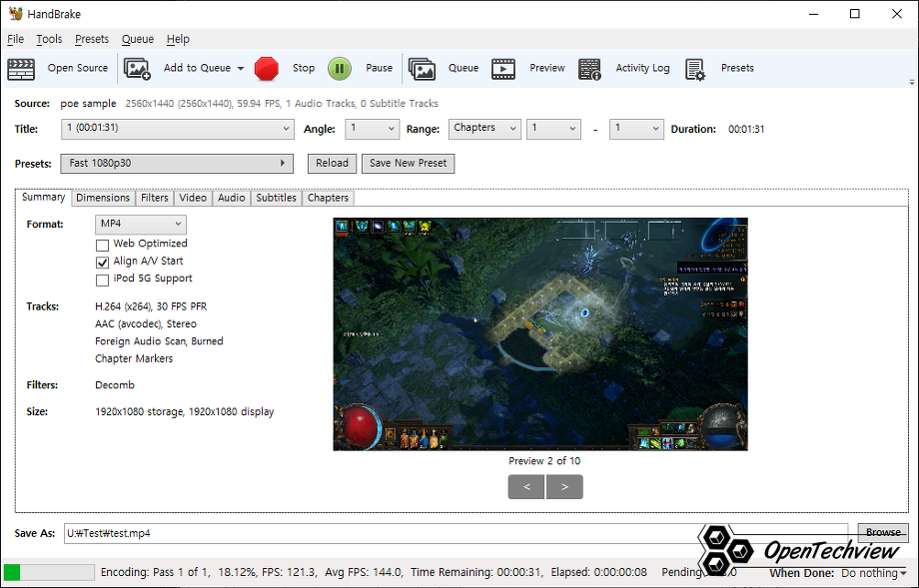
Task: Switch to the Filters tab
Action: click(x=154, y=198)
